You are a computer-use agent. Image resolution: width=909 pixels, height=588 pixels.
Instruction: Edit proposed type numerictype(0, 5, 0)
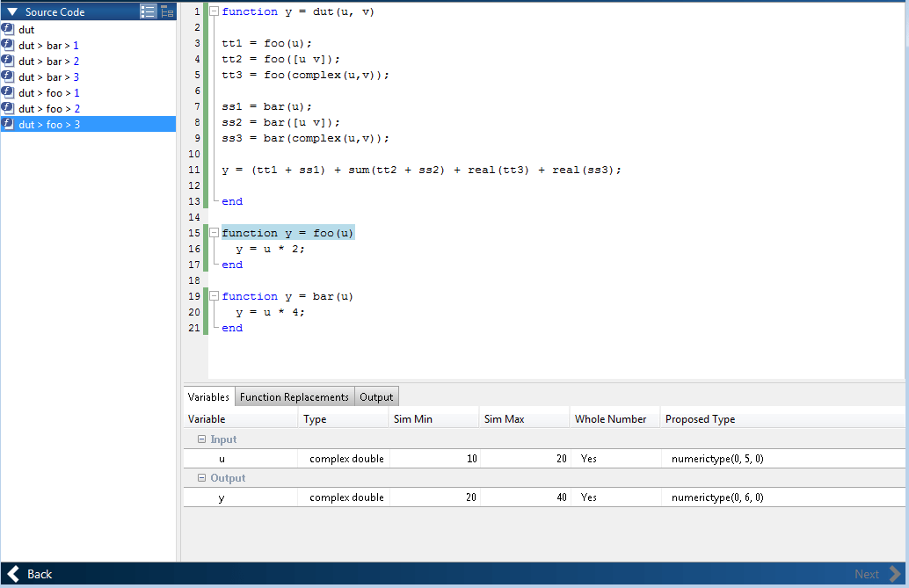pos(717,459)
